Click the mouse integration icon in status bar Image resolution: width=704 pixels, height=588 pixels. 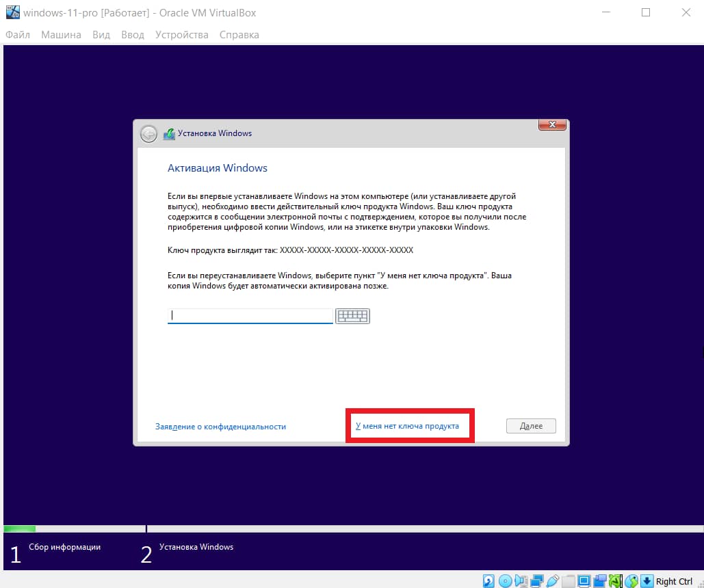[631, 580]
